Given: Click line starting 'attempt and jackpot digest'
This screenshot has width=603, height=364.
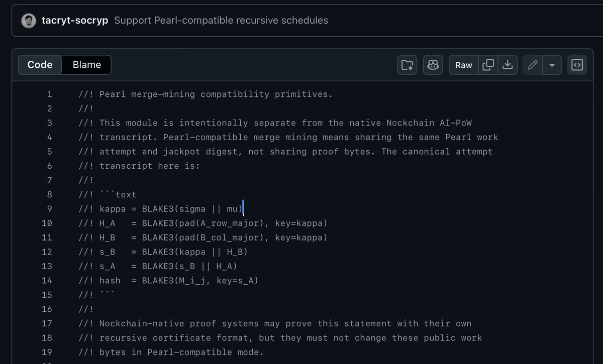Looking at the screenshot, I should tap(285, 151).
